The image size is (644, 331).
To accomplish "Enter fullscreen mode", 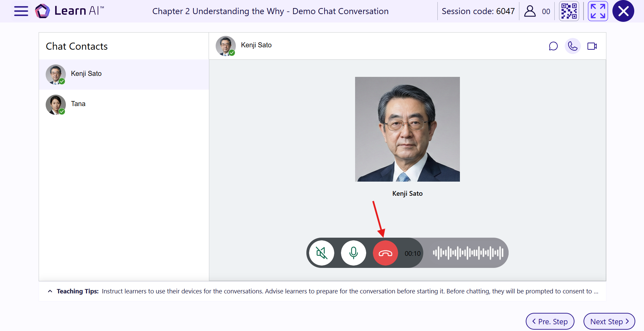I will [598, 11].
